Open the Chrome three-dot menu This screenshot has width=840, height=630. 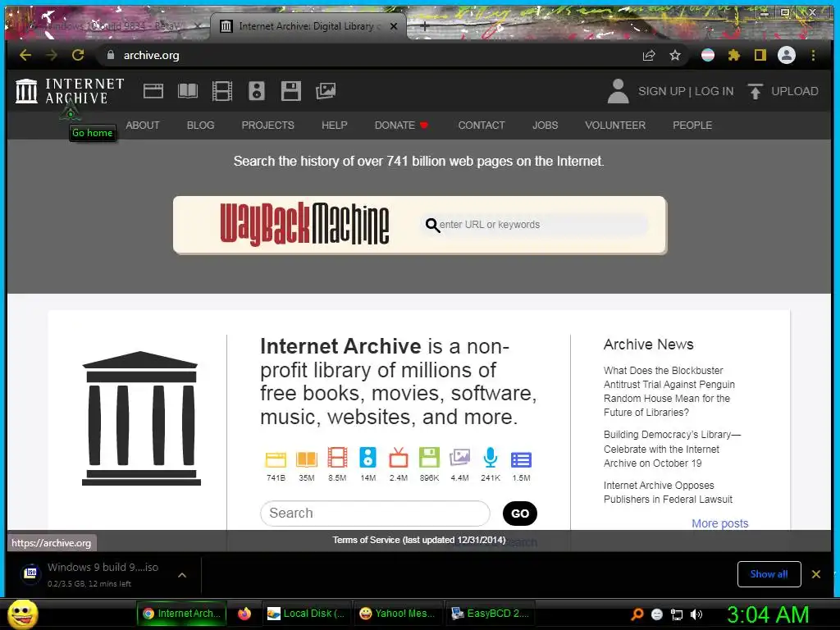click(813, 55)
